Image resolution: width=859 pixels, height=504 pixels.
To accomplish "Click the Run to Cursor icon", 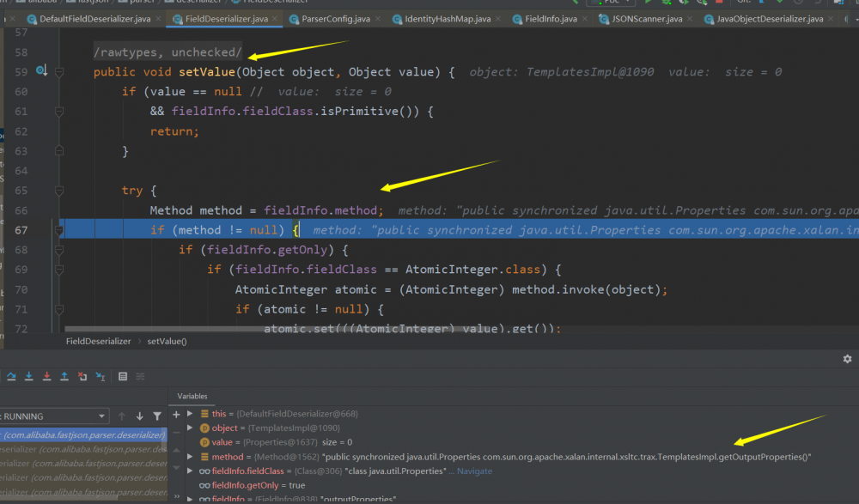I will pos(101,376).
